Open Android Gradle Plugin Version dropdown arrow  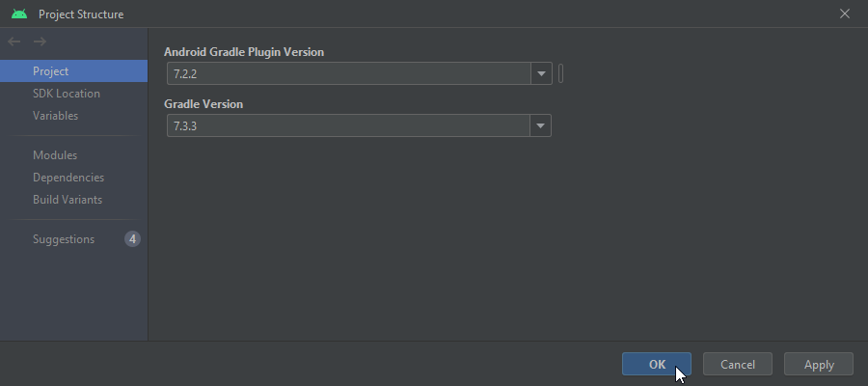(541, 73)
